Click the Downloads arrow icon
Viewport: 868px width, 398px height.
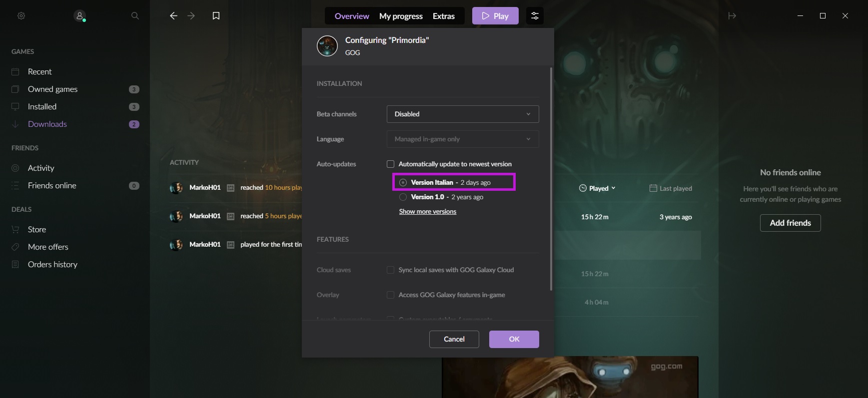click(x=15, y=124)
